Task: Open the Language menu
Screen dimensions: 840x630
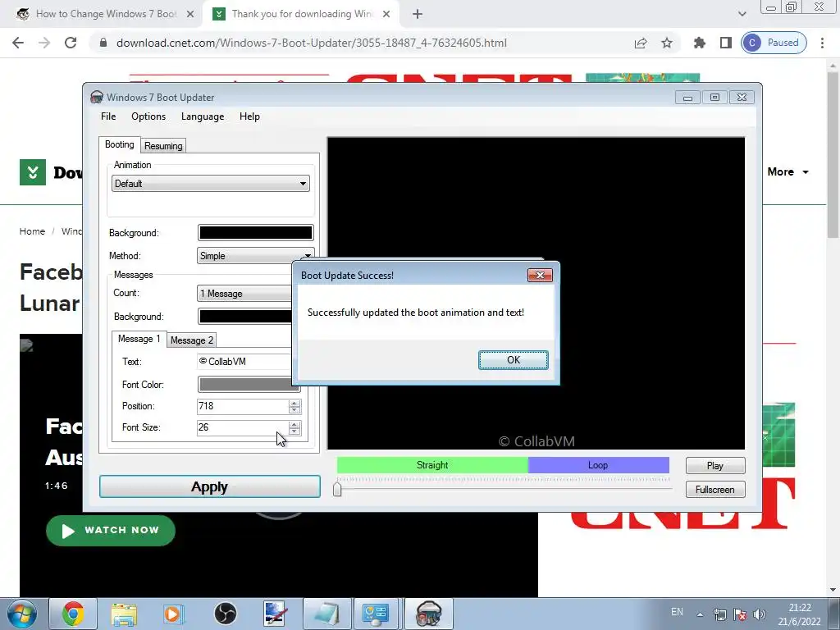Action: point(203,116)
